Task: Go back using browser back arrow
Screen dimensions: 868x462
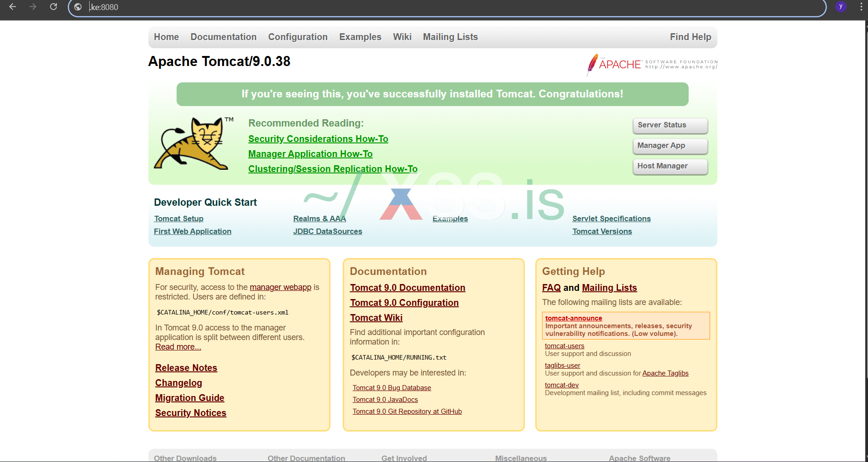Action: (x=13, y=7)
